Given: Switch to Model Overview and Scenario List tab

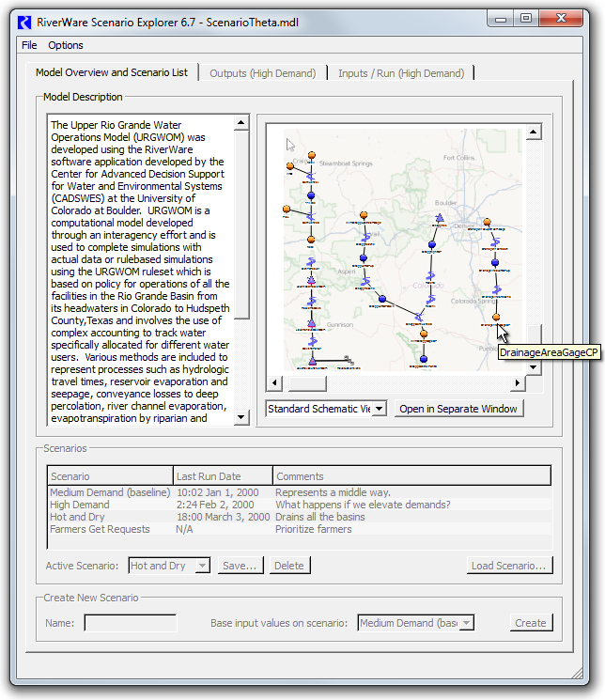Looking at the screenshot, I should click(x=112, y=72).
